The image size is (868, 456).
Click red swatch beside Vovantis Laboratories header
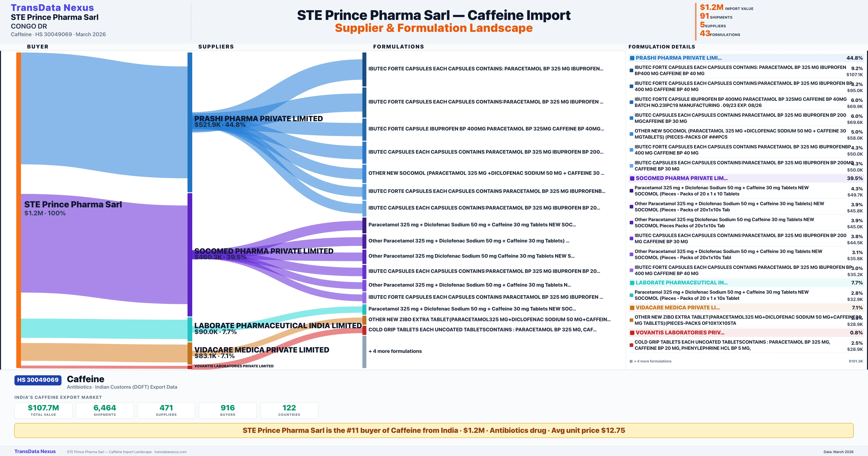[x=632, y=333]
